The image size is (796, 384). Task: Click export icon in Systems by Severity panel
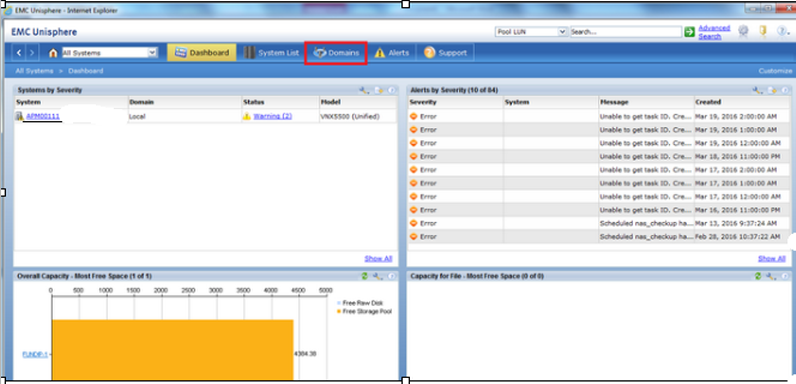378,90
